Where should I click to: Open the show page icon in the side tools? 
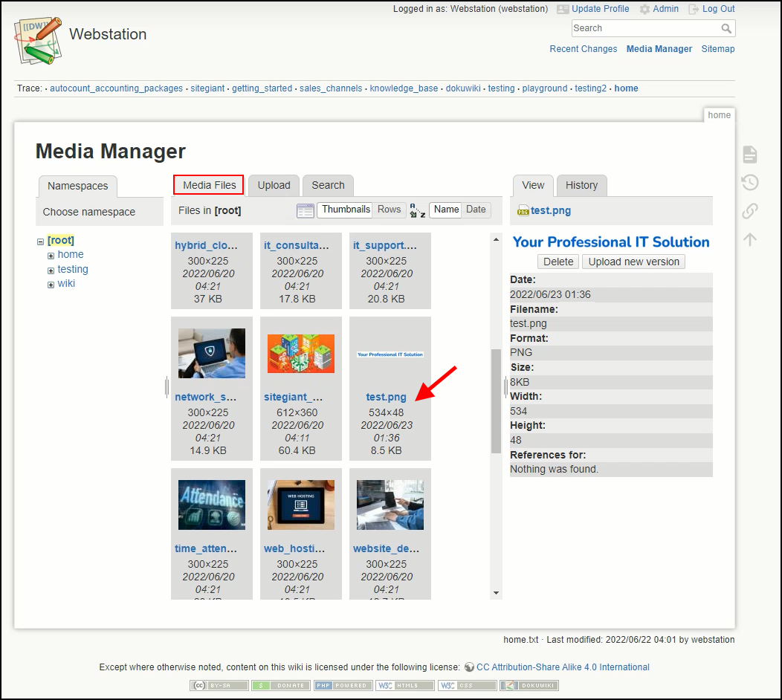(x=749, y=154)
